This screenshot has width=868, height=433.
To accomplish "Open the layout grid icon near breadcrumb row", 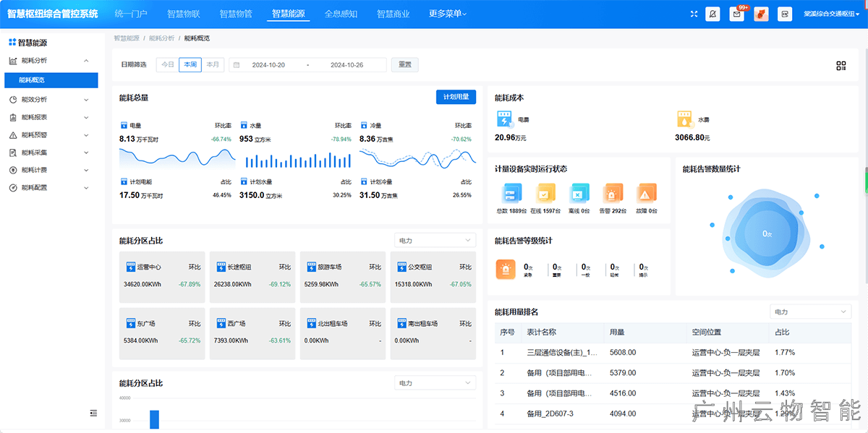I will click(841, 66).
